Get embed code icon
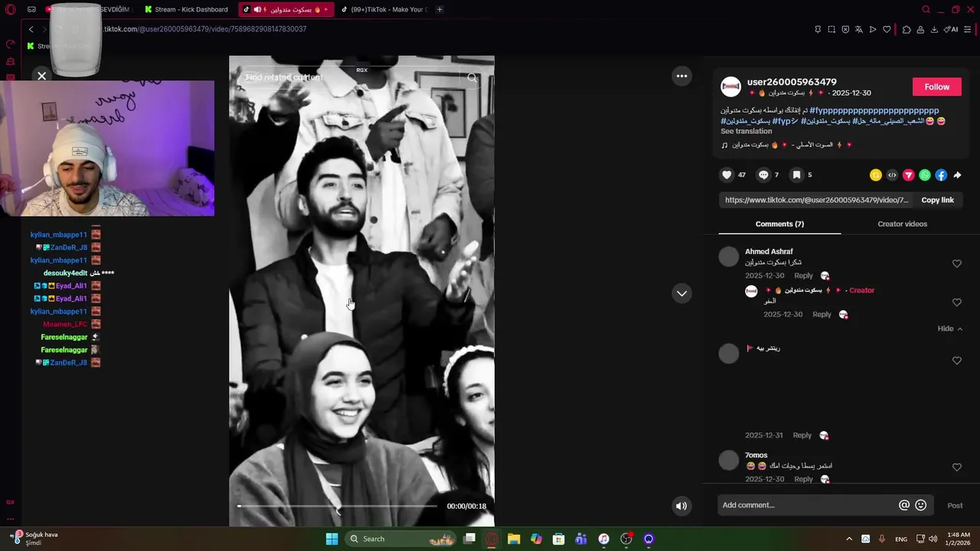Image resolution: width=980 pixels, height=551 pixels. pyautogui.click(x=892, y=175)
